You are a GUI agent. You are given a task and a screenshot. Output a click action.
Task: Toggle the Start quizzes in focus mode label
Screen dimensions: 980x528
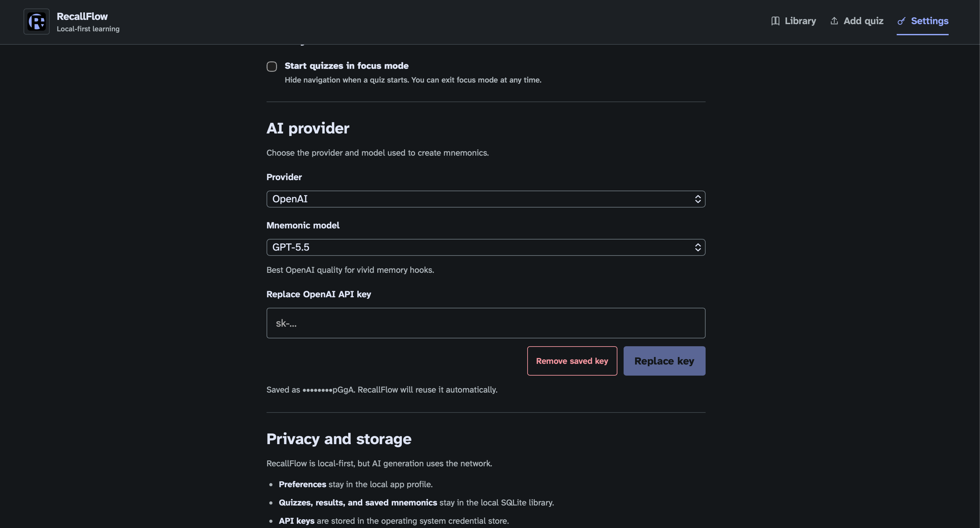(347, 66)
